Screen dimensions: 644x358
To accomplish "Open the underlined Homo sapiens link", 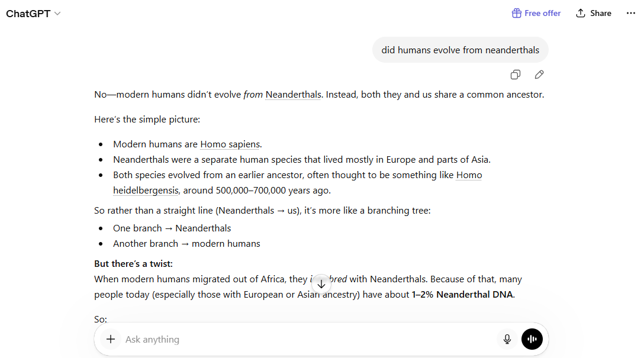I will pos(230,144).
